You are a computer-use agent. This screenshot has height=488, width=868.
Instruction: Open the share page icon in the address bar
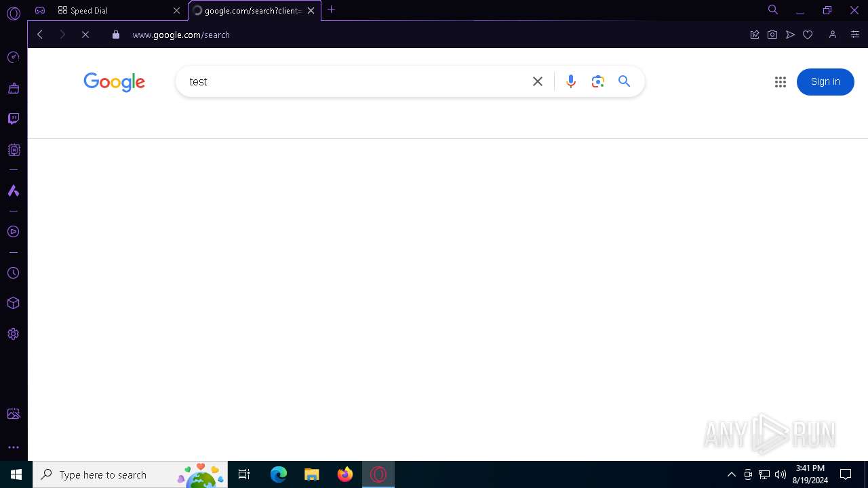coord(755,35)
